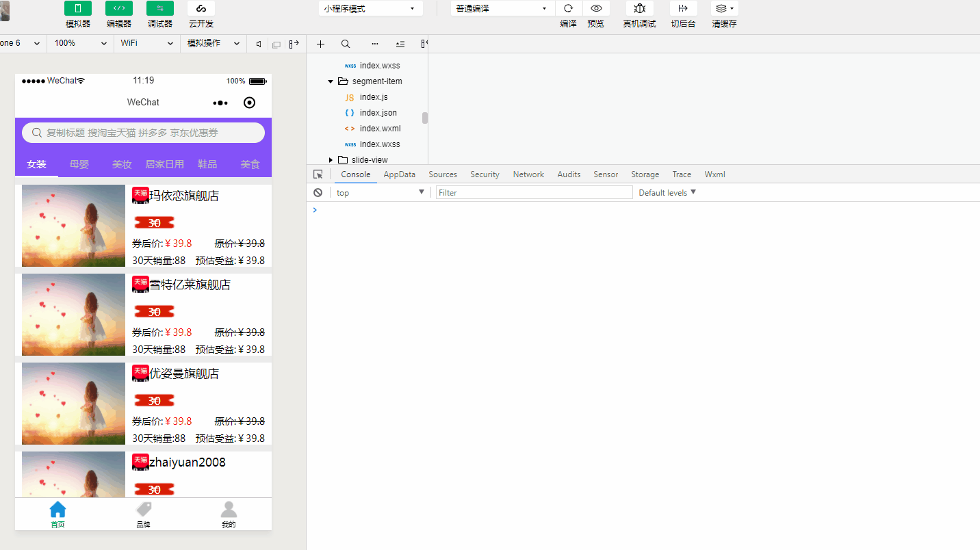Open the Wxml debugger tab

tap(714, 174)
